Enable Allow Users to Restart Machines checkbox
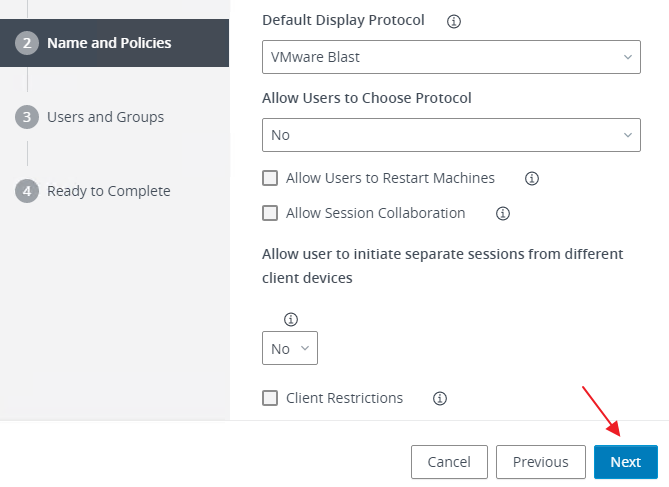 click(x=270, y=178)
